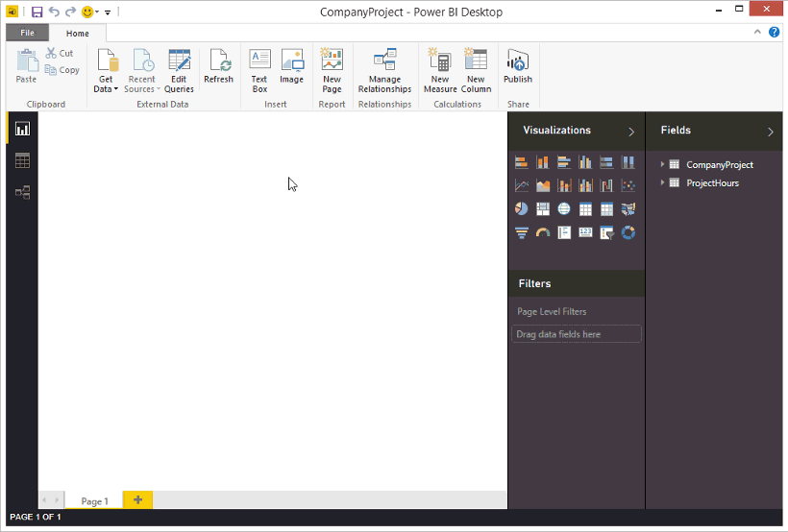Screen dimensions: 788x532
Task: Click Edit Queries in the ribbon
Action: (179, 71)
